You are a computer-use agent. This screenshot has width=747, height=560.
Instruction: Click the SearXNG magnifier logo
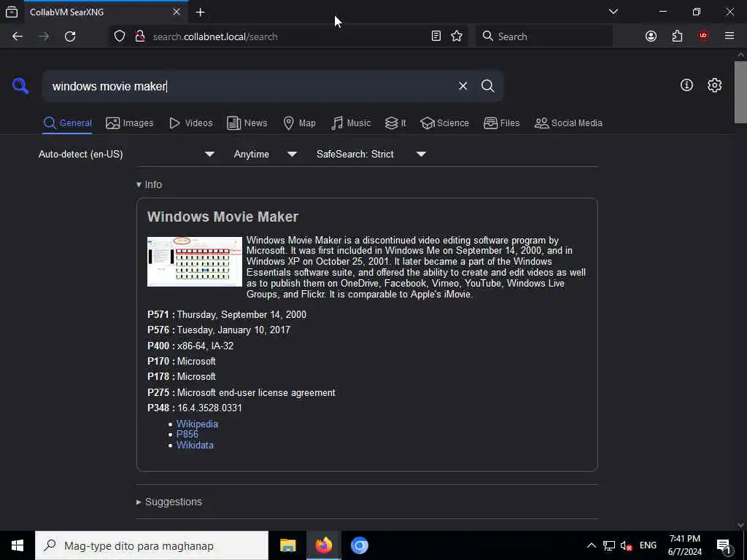(x=20, y=86)
